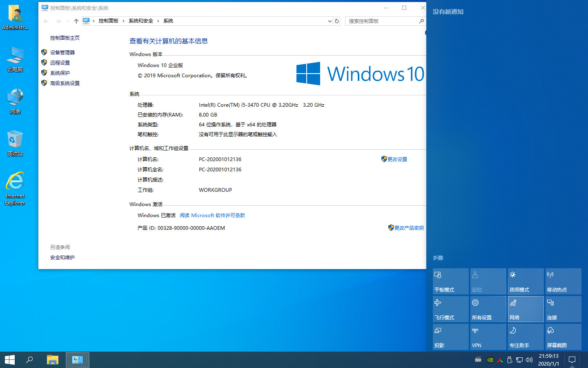Click the product ID 00328-90000-00000-AAOEM text
The height and width of the screenshot is (368, 588).
[x=191, y=228]
